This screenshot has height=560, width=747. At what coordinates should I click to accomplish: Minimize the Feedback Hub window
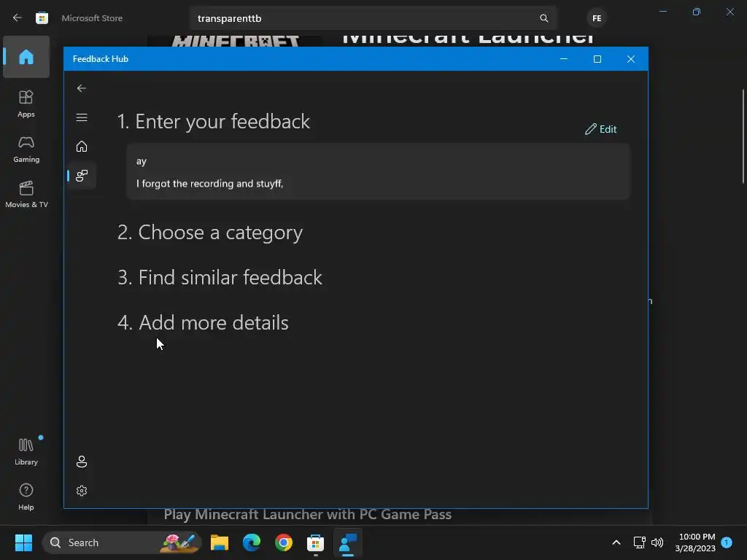click(564, 59)
